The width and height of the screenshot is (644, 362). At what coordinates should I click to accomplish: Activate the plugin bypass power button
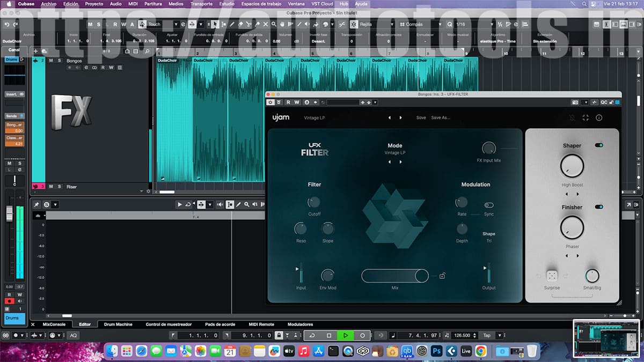[x=270, y=102]
